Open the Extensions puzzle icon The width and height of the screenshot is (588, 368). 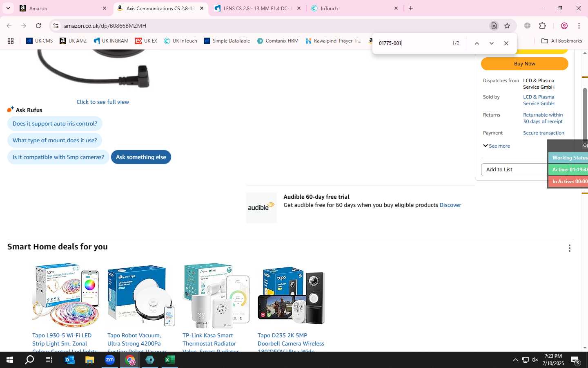[x=543, y=26]
